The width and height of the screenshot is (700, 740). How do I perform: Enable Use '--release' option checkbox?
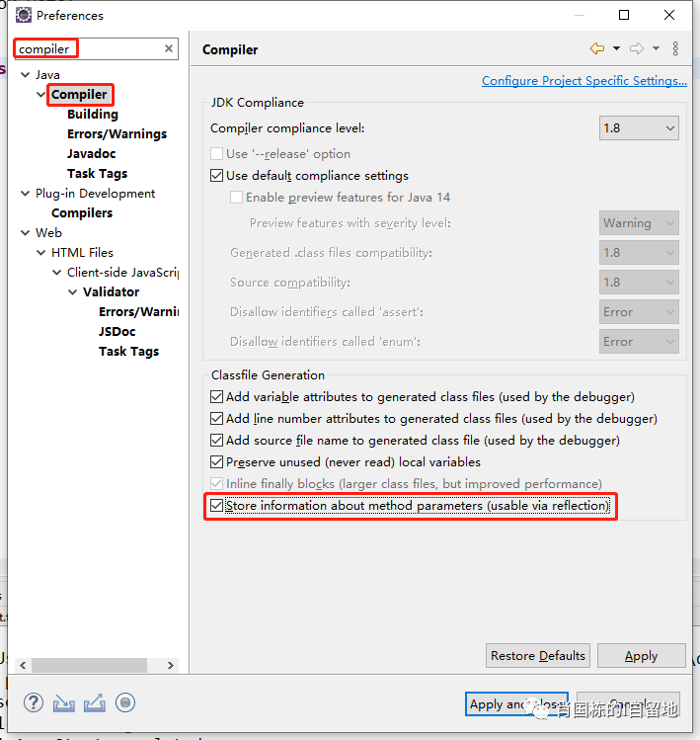216,154
